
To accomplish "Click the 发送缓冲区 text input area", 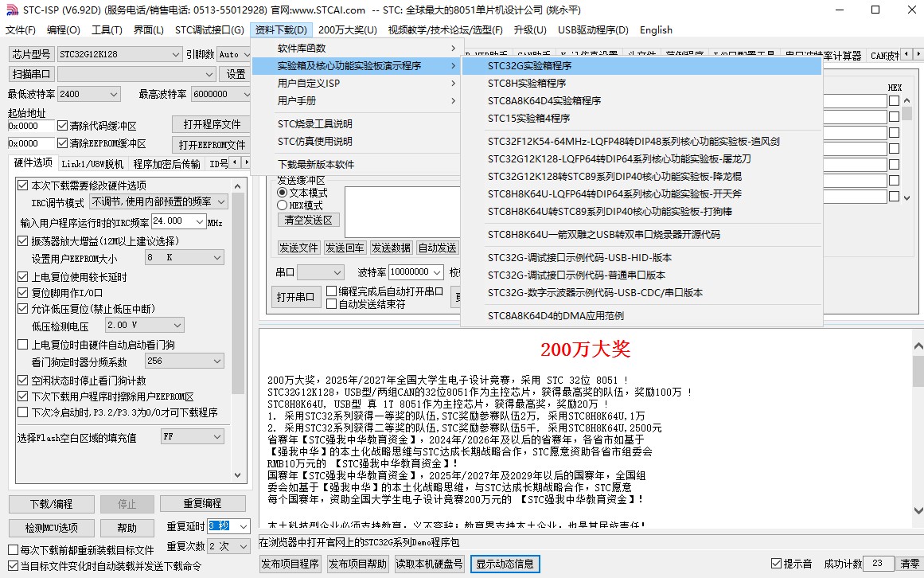I will pos(401,212).
